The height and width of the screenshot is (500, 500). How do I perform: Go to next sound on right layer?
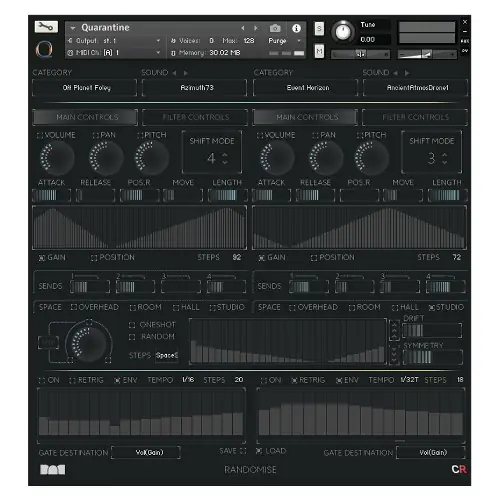[407, 73]
